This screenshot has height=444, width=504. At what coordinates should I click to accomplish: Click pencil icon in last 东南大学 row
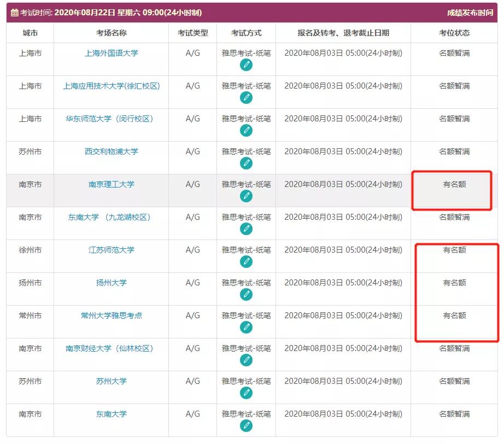click(246, 425)
